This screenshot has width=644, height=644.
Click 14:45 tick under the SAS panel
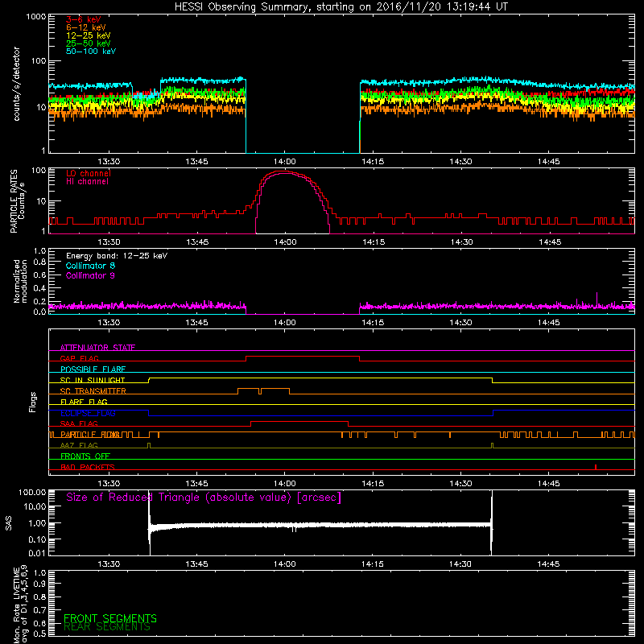tap(548, 564)
